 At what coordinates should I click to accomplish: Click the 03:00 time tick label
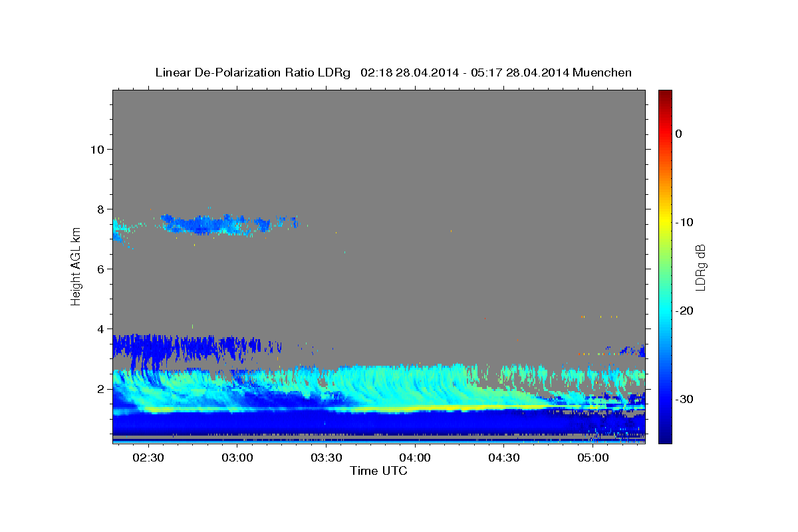click(x=237, y=458)
